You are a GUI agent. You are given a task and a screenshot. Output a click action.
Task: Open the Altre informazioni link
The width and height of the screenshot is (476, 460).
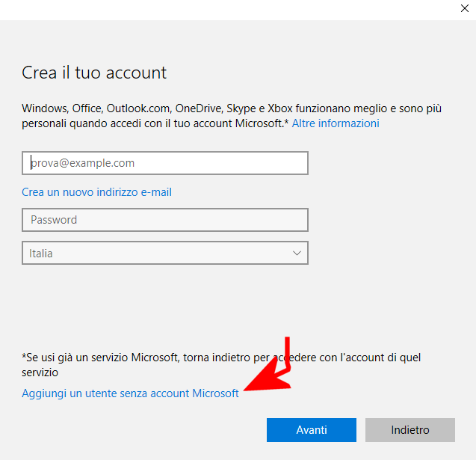click(x=336, y=123)
